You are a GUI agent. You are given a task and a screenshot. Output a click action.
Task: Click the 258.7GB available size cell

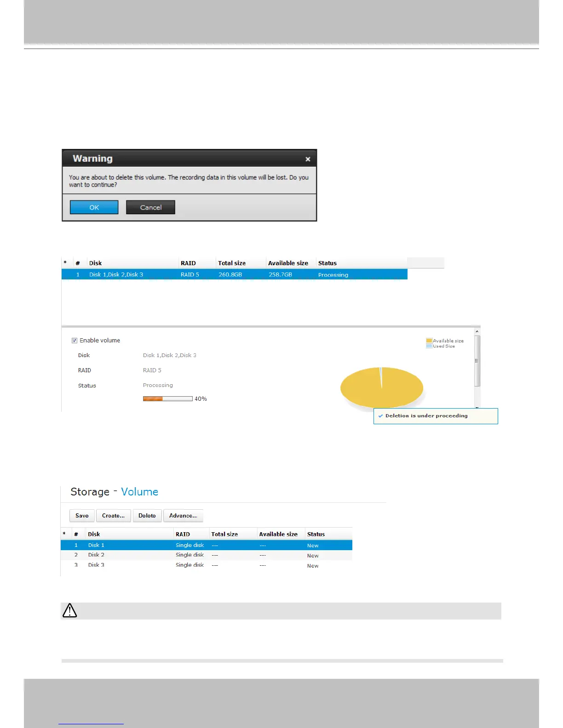pyautogui.click(x=280, y=275)
